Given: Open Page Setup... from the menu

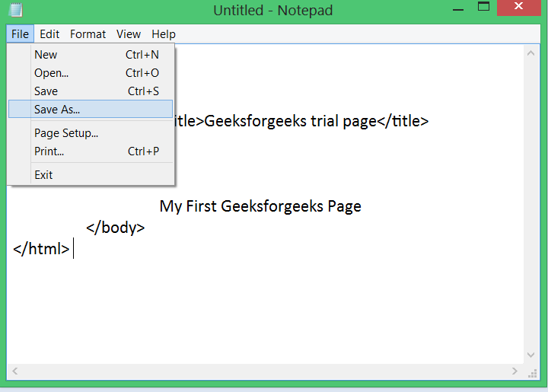Looking at the screenshot, I should (91, 133).
